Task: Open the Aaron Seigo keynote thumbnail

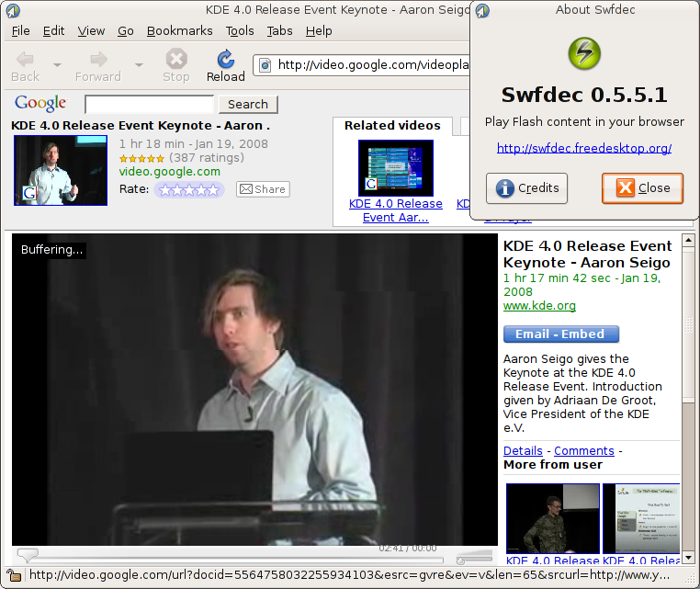Action: [x=61, y=170]
